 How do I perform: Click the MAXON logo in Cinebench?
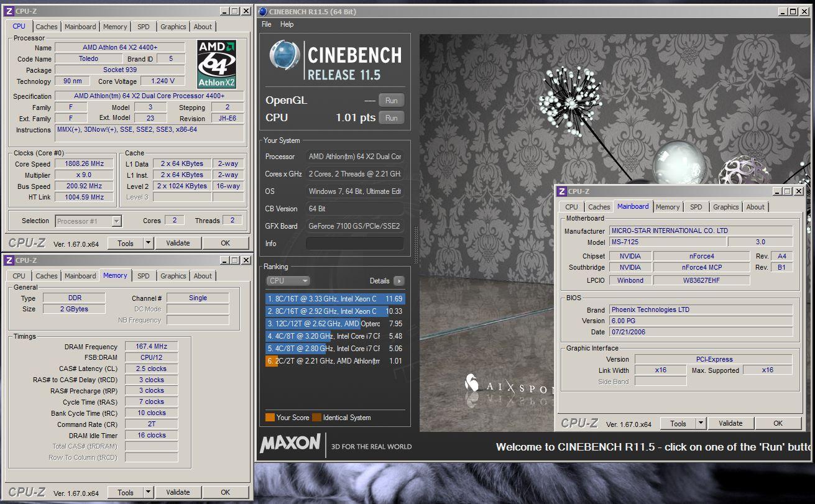[x=290, y=444]
